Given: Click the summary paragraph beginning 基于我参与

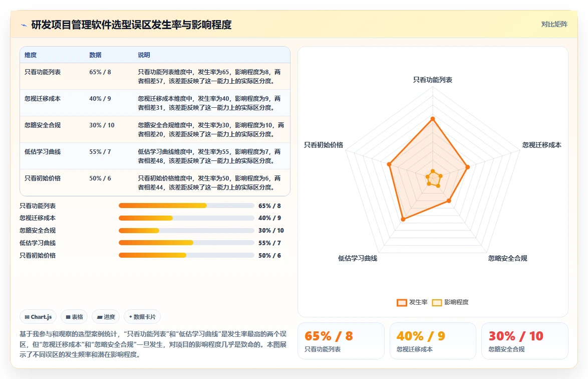Looking at the screenshot, I should click(x=153, y=344).
